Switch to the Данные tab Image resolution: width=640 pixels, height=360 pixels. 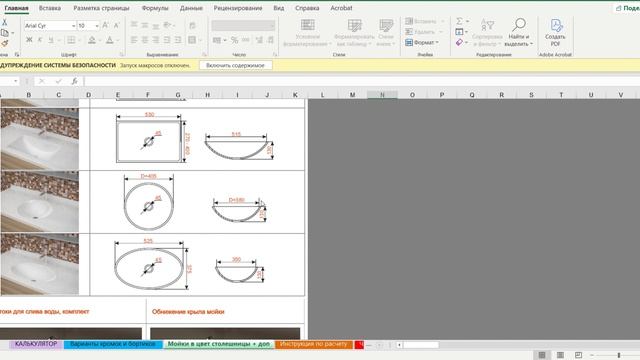pyautogui.click(x=191, y=8)
